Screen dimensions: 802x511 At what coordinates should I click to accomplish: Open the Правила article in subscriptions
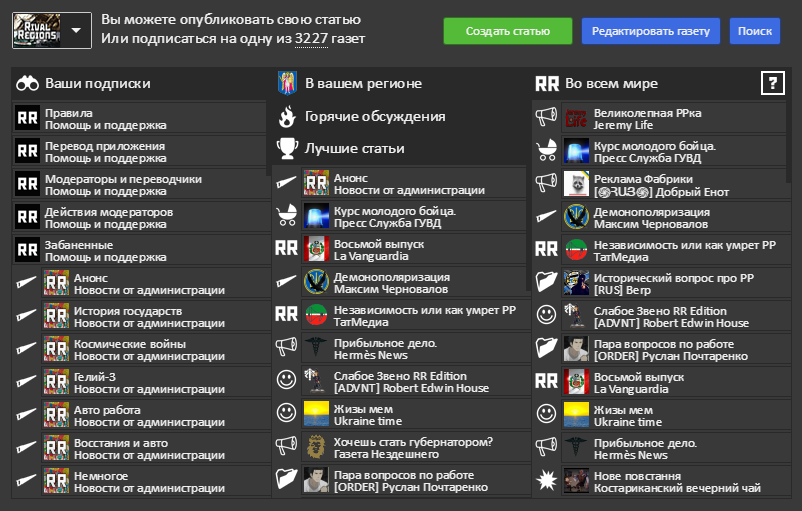pos(69,113)
